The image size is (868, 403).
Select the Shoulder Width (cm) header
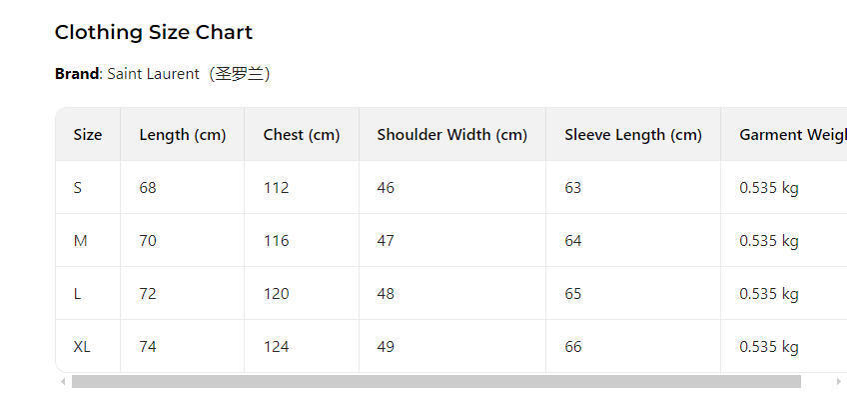(x=451, y=135)
